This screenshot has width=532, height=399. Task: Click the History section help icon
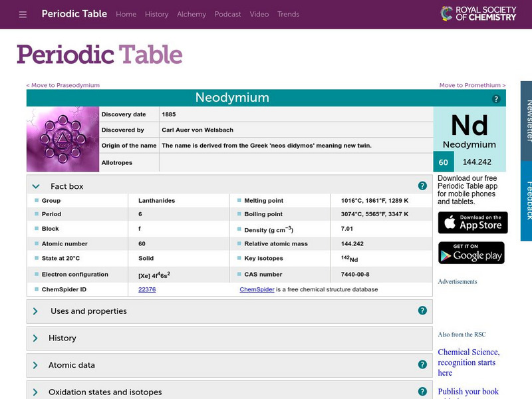(422, 338)
